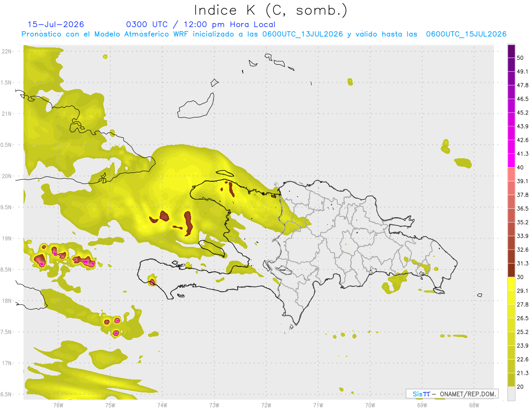Click the '0300 UTC / 12:00 pm Hora Local' text
Viewport: 532px width, 411px height.
tap(200, 25)
